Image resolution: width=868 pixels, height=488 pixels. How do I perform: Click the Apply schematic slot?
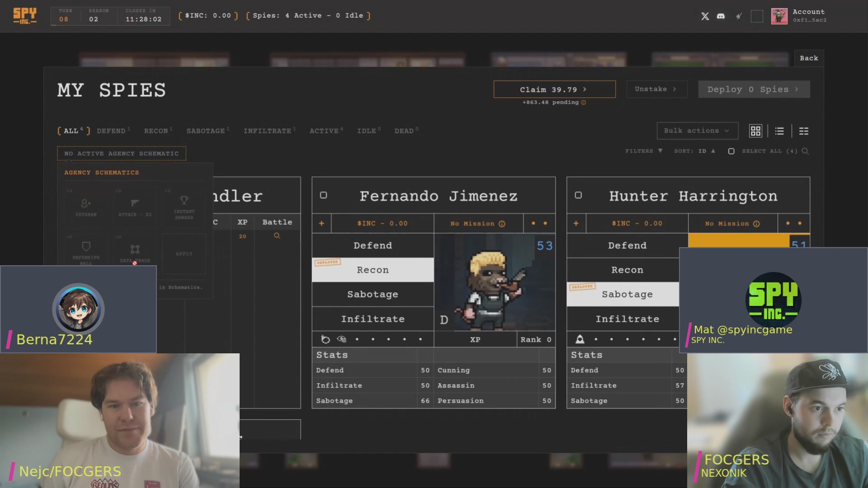point(184,253)
